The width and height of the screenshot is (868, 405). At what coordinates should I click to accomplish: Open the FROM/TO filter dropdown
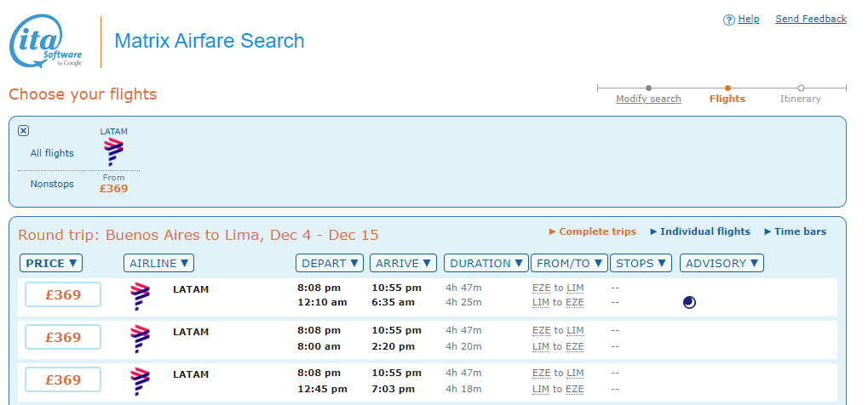(569, 264)
